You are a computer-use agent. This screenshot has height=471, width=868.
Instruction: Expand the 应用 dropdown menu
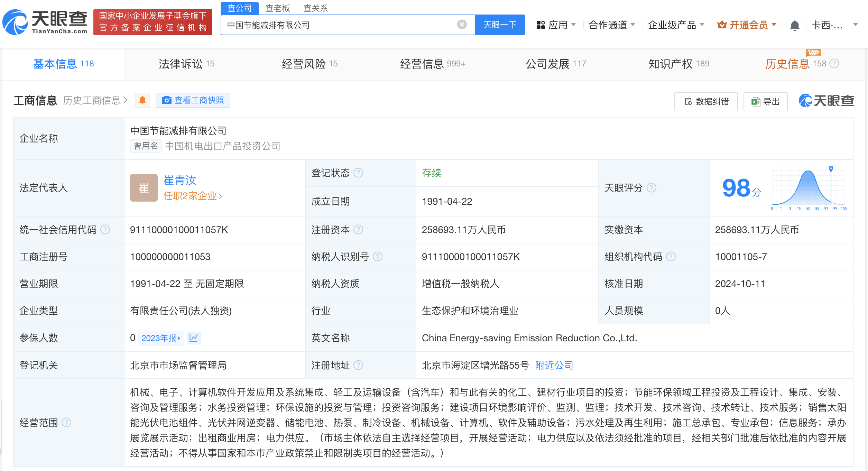556,25
